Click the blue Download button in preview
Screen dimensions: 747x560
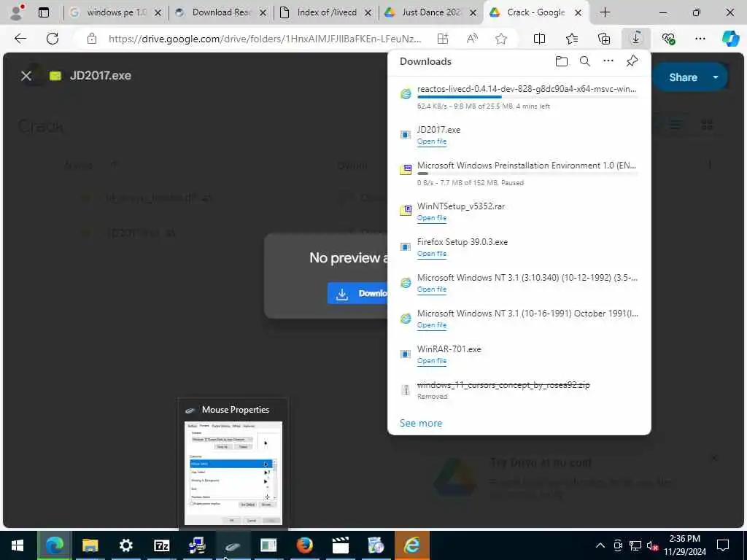(x=357, y=293)
